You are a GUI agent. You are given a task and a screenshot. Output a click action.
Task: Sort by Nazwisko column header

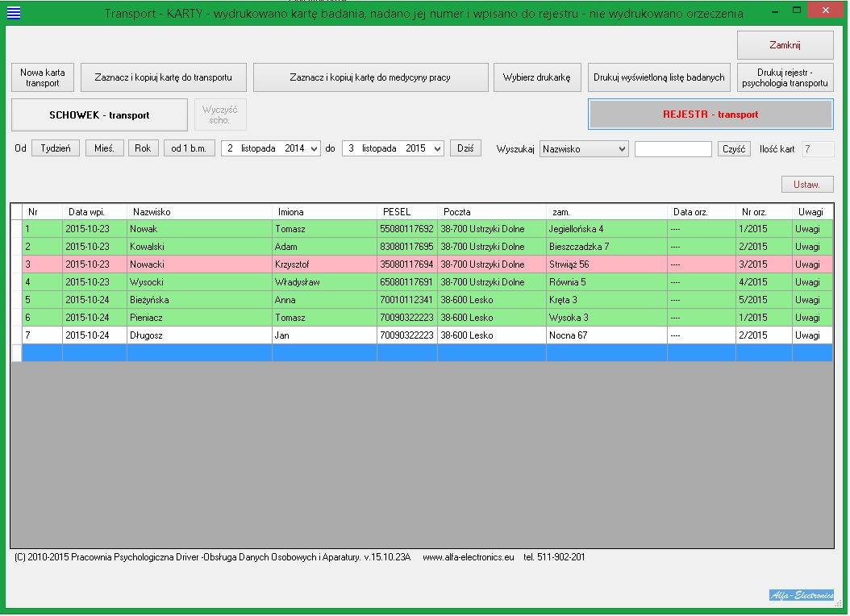click(x=199, y=212)
